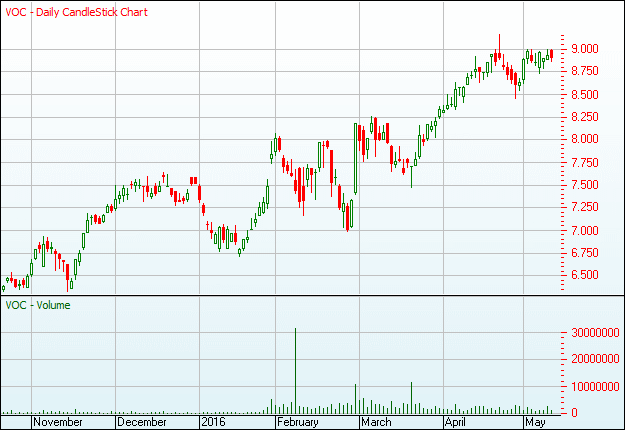Select the 7.000 price axis label
Viewport: 625px width, 430px height.
[585, 231]
